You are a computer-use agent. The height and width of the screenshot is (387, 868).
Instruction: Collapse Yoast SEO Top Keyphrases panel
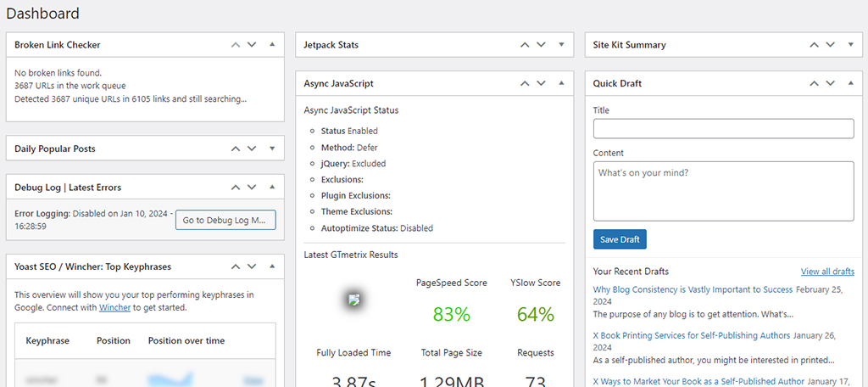coord(272,266)
